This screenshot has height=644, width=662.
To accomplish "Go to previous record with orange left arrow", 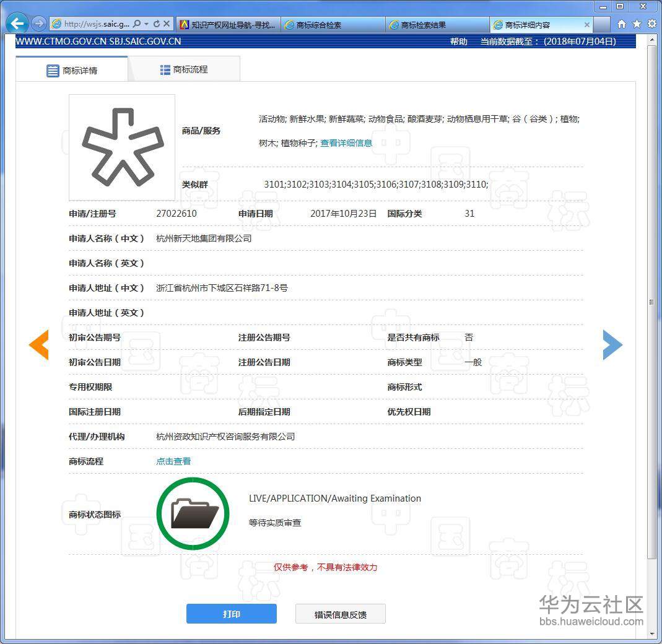I will pyautogui.click(x=39, y=345).
